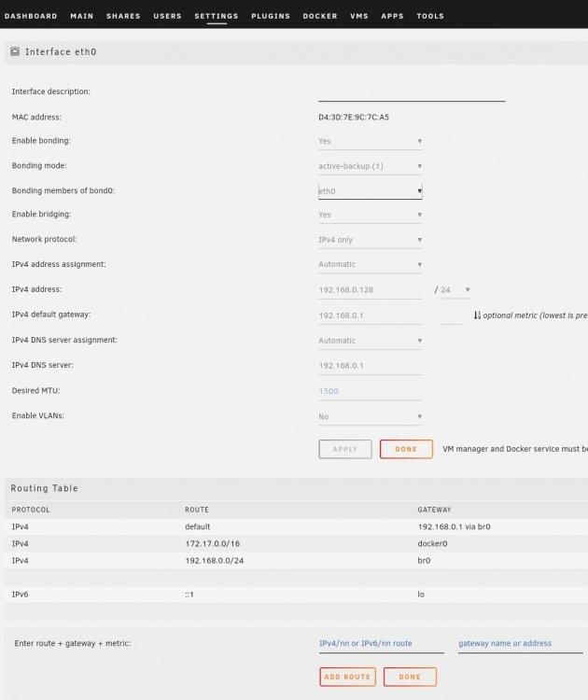This screenshot has height=700, width=588.
Task: Expand the Bonding mode dropdown
Action: pos(371,166)
